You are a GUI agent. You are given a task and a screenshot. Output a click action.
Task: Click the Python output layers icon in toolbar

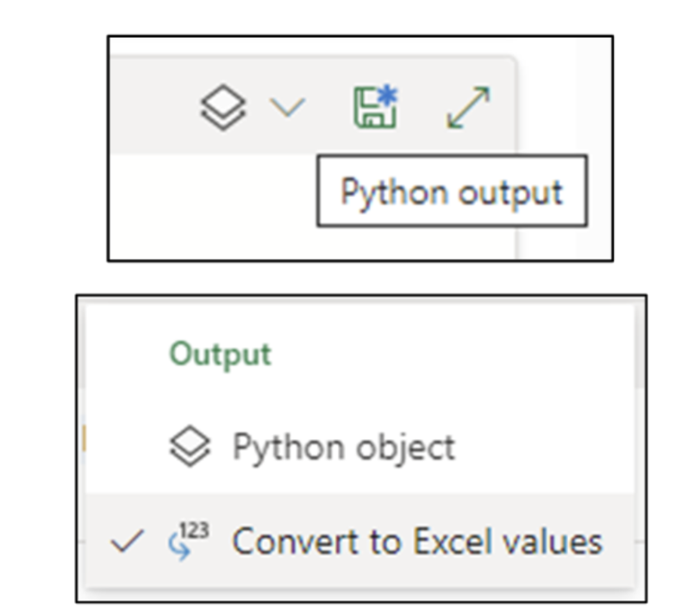tap(224, 109)
